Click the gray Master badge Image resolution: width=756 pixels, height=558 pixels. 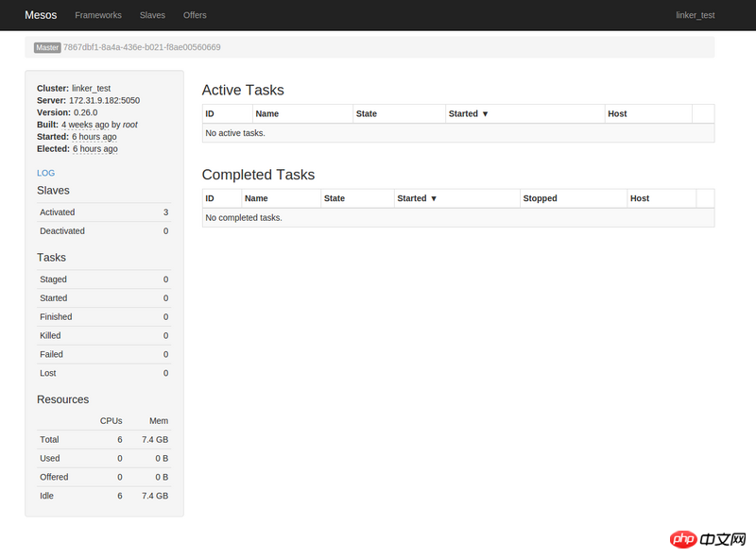[47, 47]
